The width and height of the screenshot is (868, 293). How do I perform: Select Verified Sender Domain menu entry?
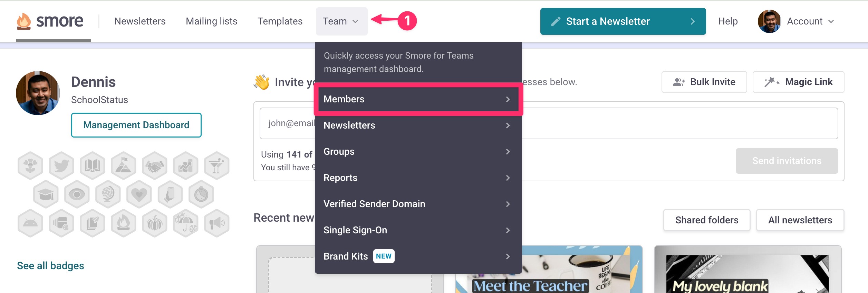[x=418, y=204]
